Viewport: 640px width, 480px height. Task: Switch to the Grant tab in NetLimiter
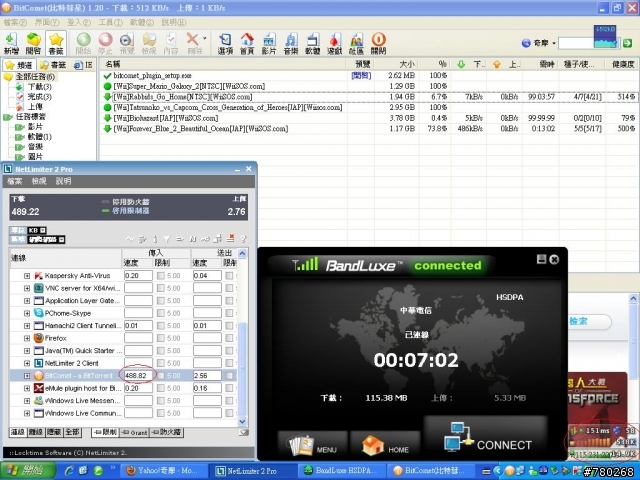[135, 433]
